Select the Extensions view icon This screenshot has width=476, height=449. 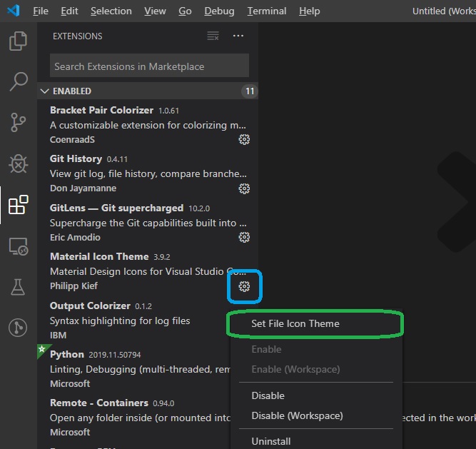pos(19,205)
